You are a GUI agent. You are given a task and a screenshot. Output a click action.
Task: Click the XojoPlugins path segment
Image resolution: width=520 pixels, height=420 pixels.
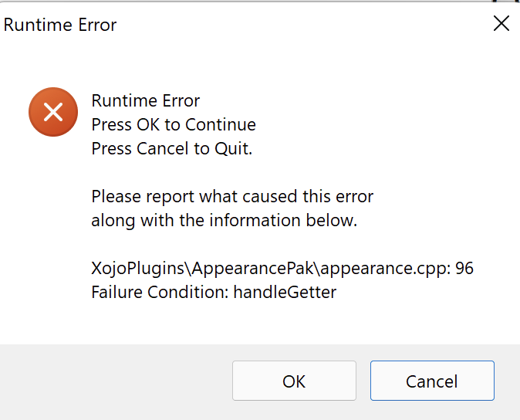137,269
